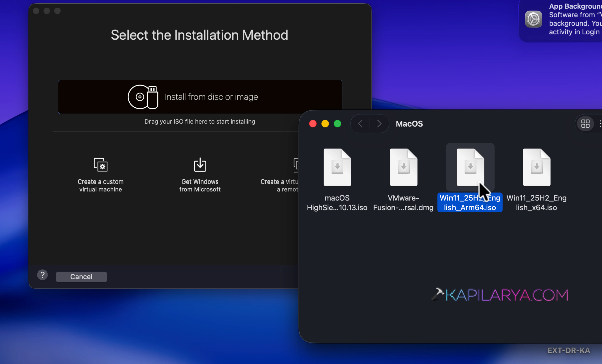Click the System Settings gear in the notification

click(533, 19)
